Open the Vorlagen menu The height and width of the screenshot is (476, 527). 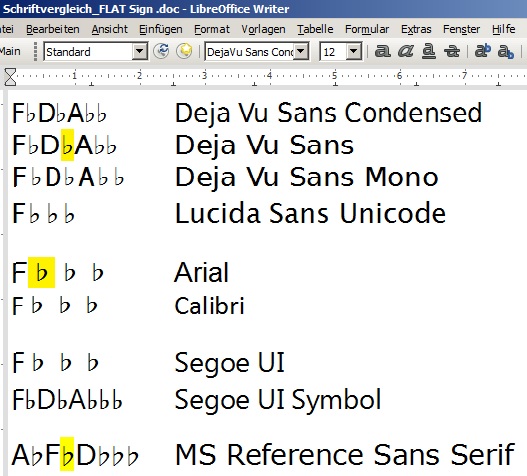coord(263,29)
